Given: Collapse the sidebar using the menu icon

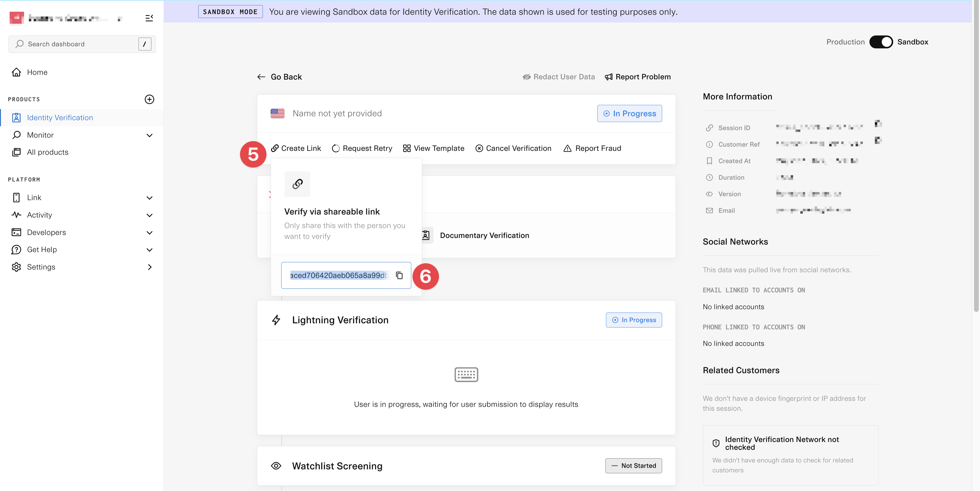Looking at the screenshot, I should pos(149,18).
